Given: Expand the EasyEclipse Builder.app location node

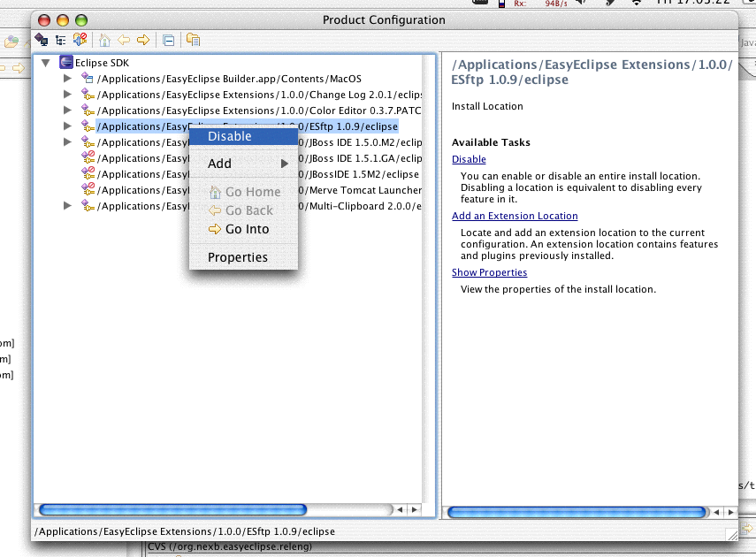Looking at the screenshot, I should [x=67, y=79].
